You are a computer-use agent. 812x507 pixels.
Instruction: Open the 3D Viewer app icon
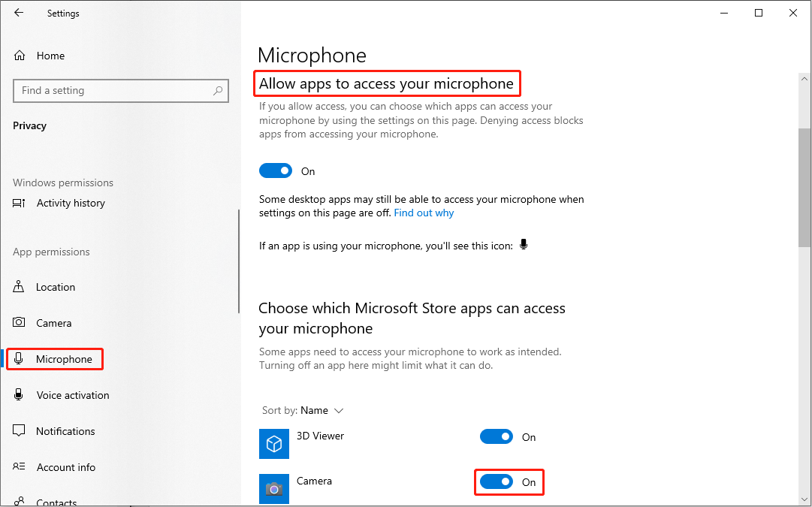click(273, 443)
